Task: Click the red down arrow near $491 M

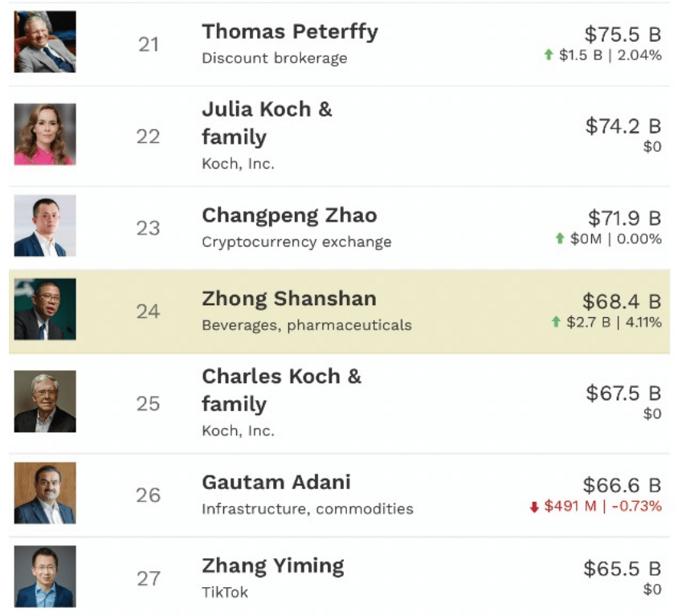Action: click(534, 507)
